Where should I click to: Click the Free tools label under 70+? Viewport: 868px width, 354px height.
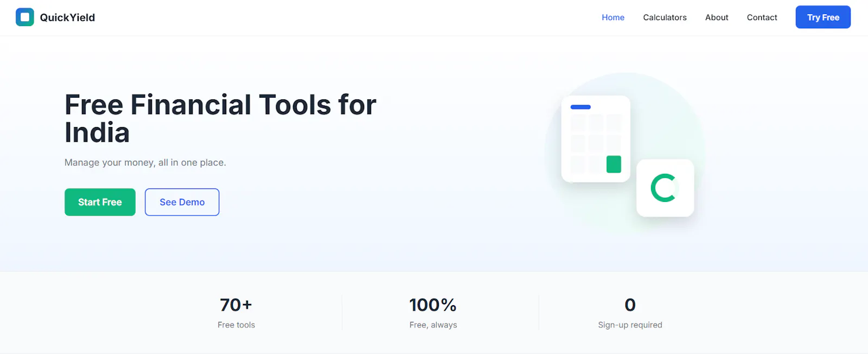pos(236,325)
